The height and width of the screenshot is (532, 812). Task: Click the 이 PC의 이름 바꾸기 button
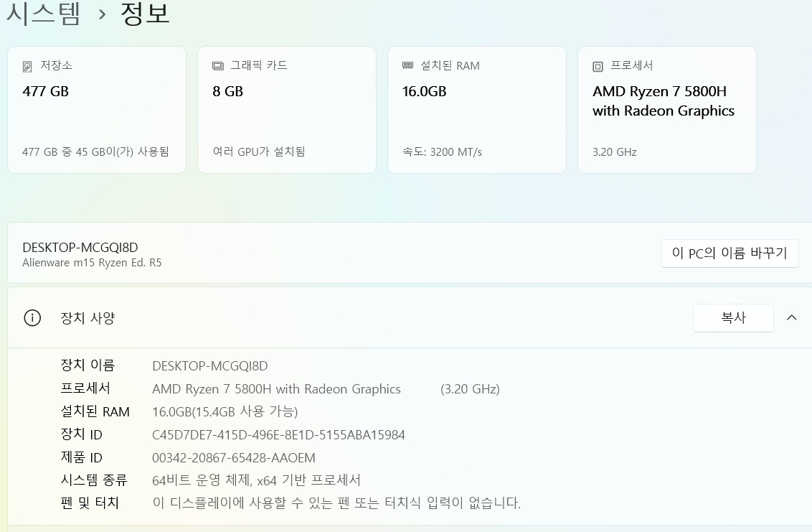click(730, 253)
